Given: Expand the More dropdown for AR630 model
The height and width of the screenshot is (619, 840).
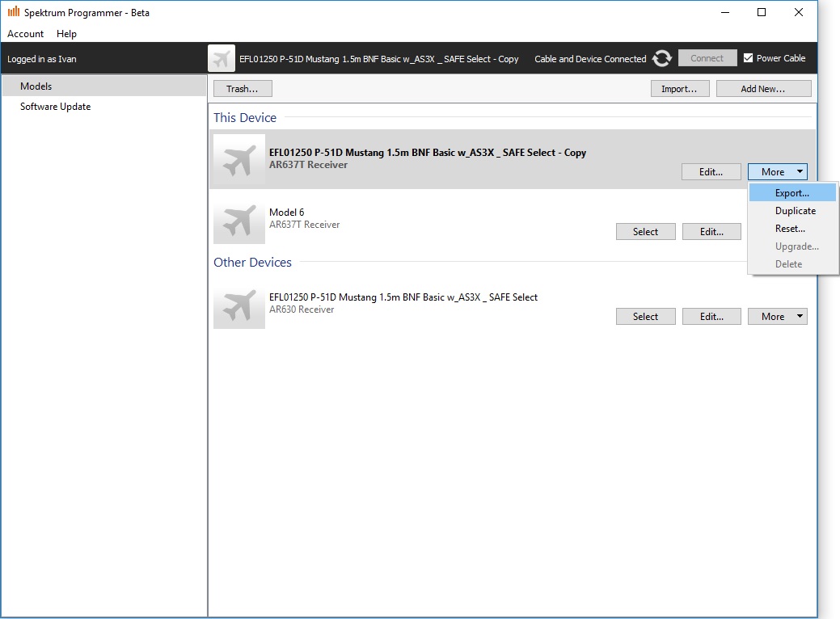Looking at the screenshot, I should coord(777,317).
